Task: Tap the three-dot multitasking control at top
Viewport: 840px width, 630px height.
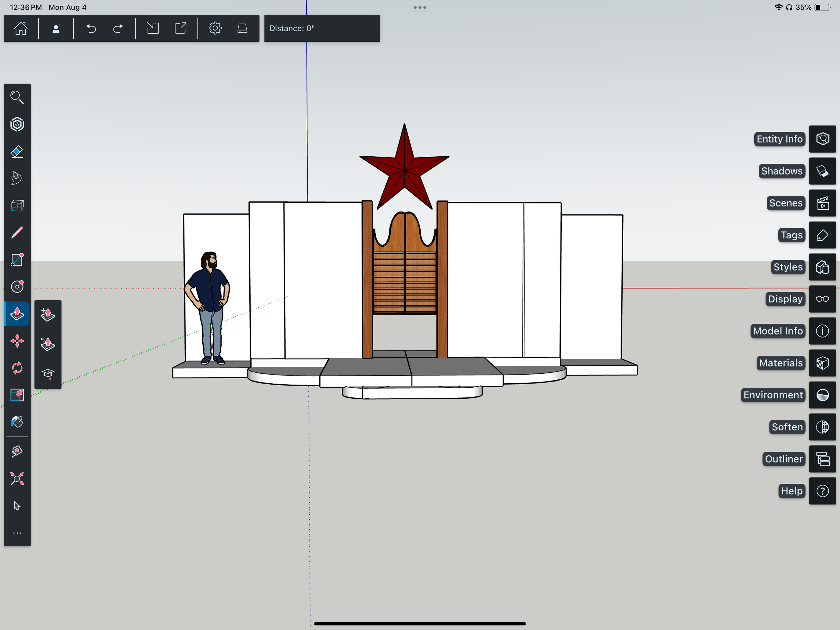Action: click(420, 7)
